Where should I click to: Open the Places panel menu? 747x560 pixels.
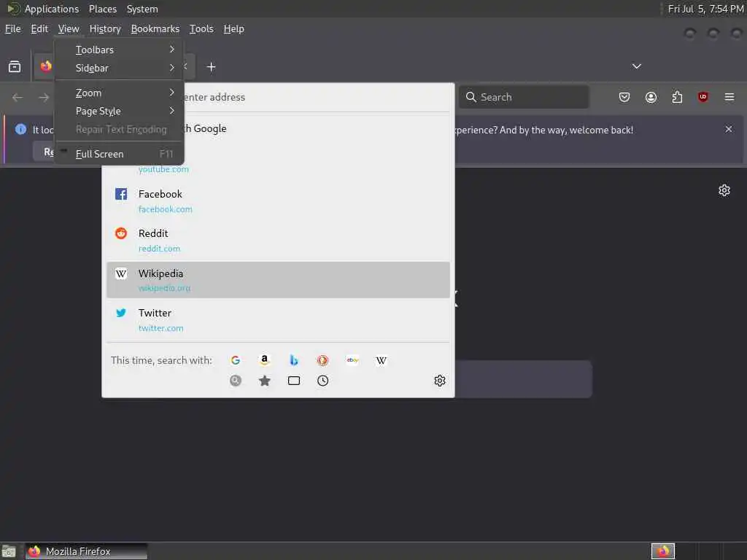[102, 9]
